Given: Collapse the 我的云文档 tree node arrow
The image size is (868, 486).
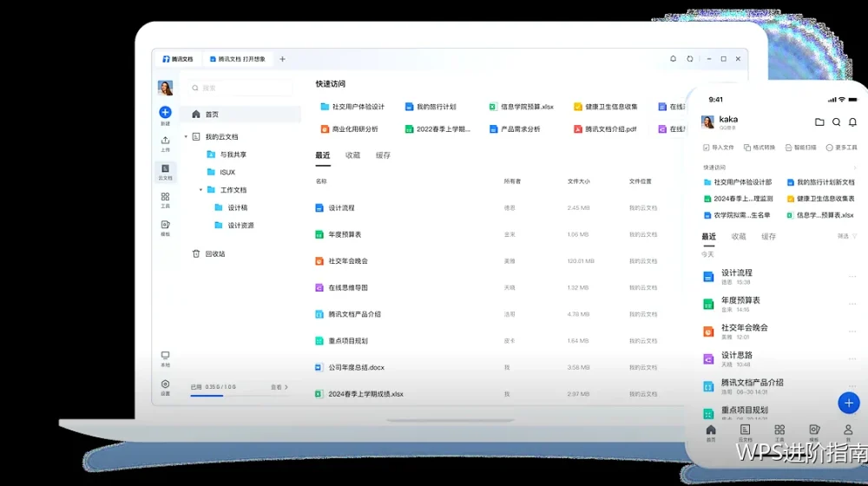Looking at the screenshot, I should tap(186, 137).
